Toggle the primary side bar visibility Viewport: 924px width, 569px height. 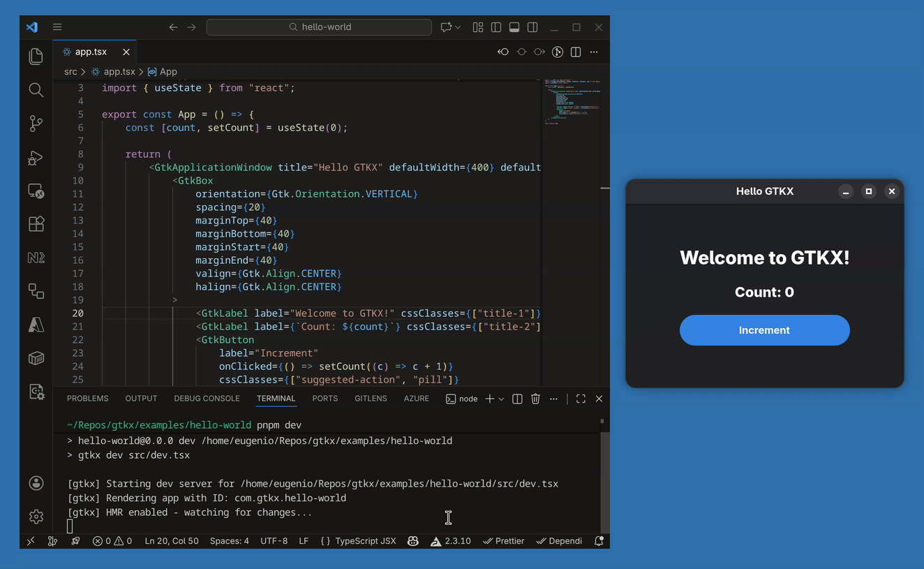point(496,27)
